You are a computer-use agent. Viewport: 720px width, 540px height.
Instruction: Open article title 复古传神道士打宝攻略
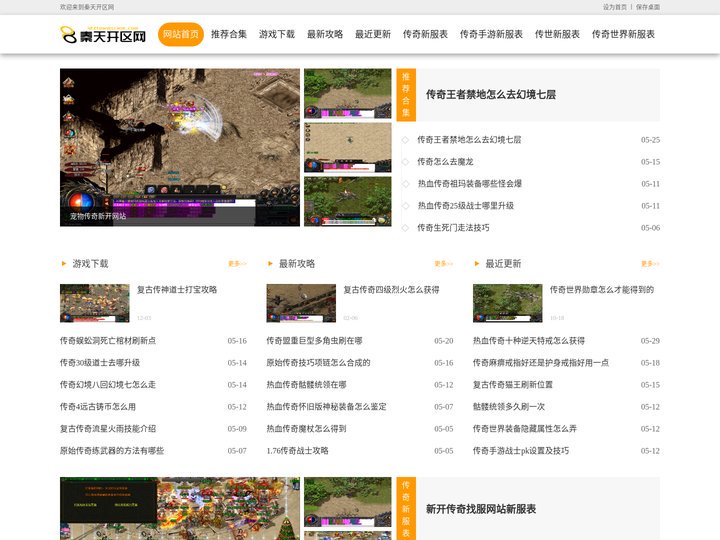(177, 290)
